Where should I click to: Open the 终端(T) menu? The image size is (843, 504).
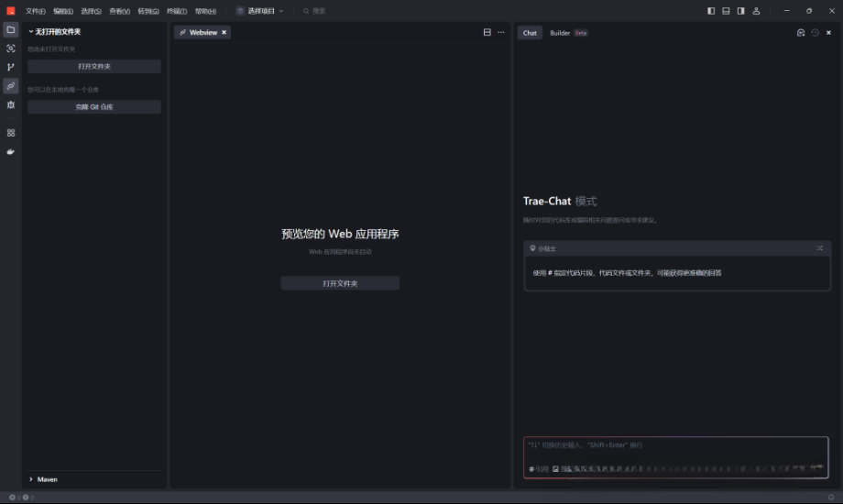177,11
